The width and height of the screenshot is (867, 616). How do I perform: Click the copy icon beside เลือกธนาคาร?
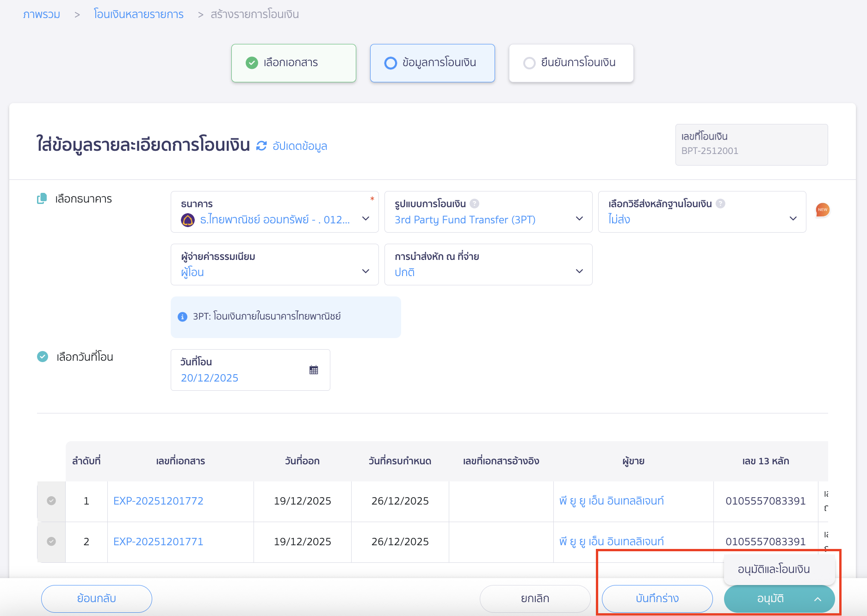pyautogui.click(x=42, y=199)
